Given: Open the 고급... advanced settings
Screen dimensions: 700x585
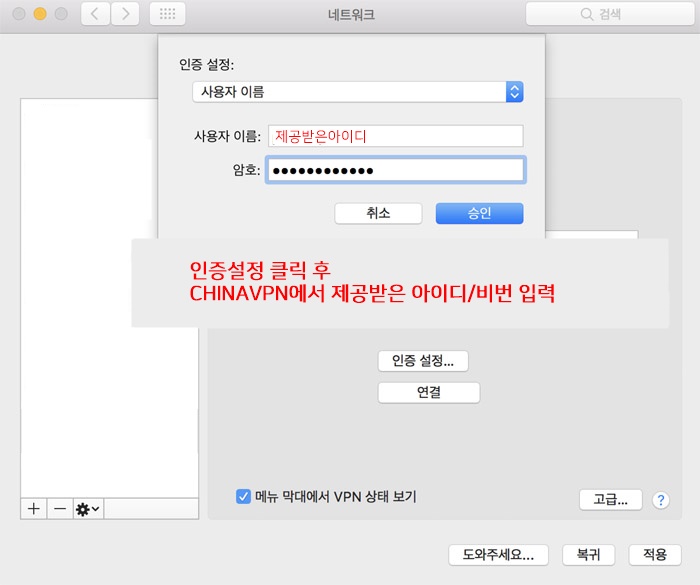Looking at the screenshot, I should (609, 499).
